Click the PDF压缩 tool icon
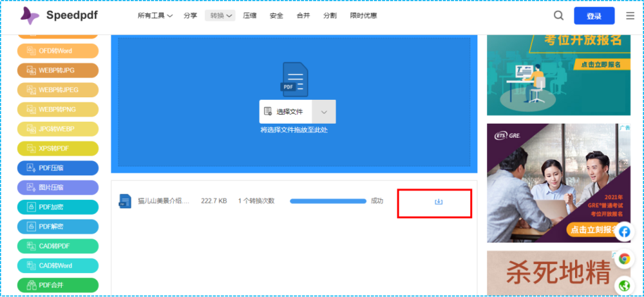Screen dimensions: 644x297 click(31, 168)
